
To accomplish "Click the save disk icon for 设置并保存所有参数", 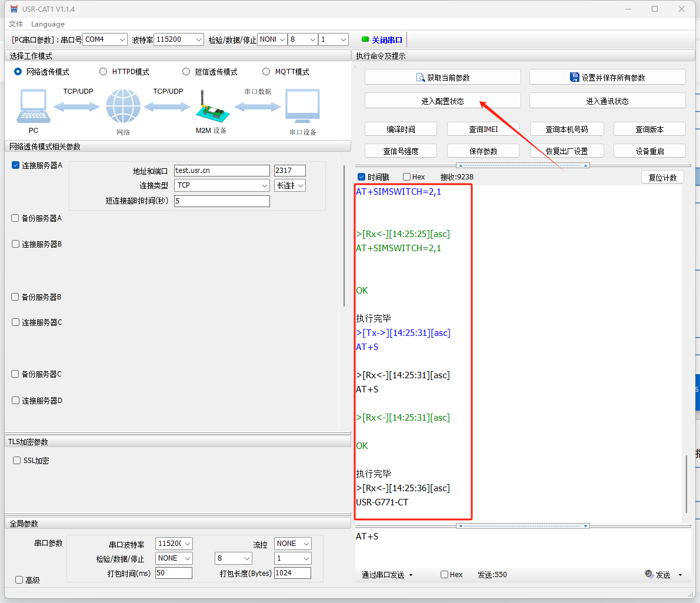I will [x=575, y=78].
